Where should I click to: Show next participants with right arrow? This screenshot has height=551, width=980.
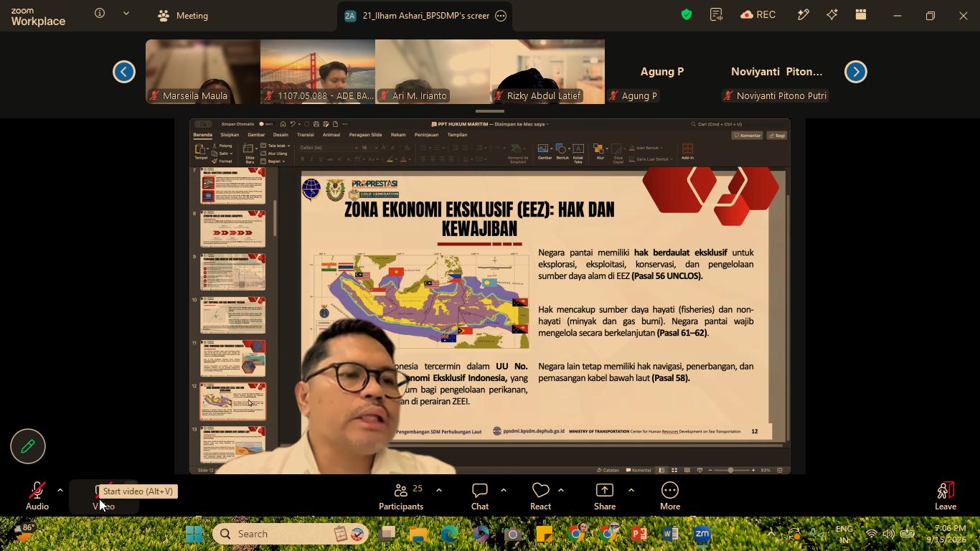click(855, 72)
